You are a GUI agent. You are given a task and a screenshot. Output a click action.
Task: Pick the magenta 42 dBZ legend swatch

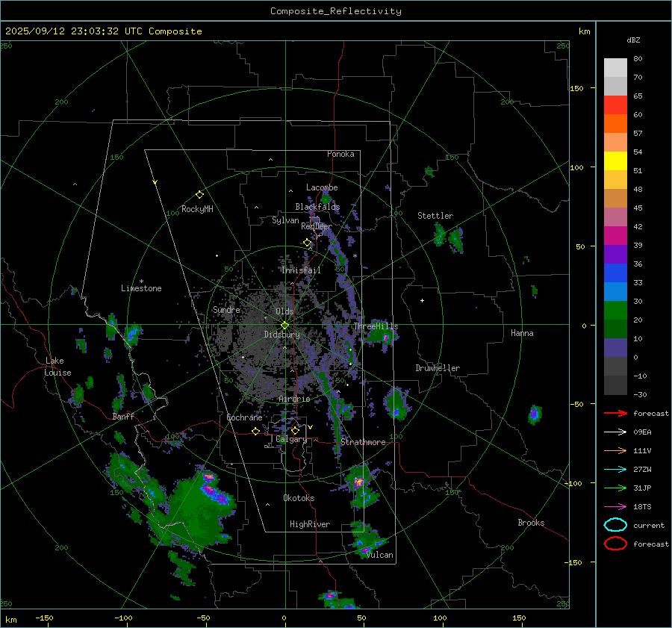pyautogui.click(x=615, y=235)
